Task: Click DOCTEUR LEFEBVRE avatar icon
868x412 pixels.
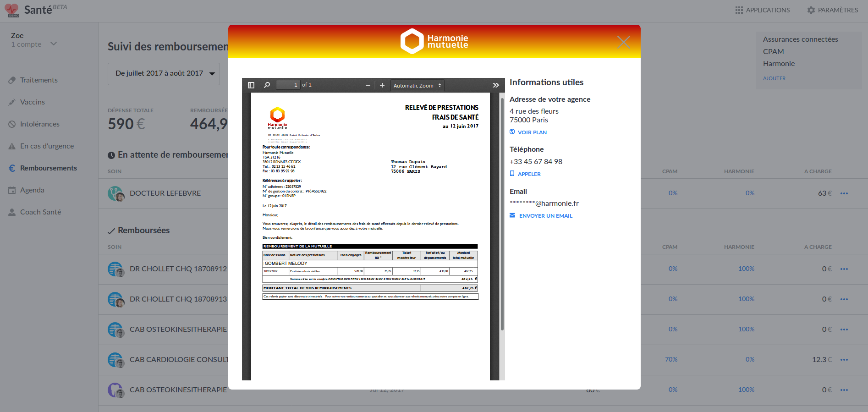Action: pyautogui.click(x=115, y=193)
